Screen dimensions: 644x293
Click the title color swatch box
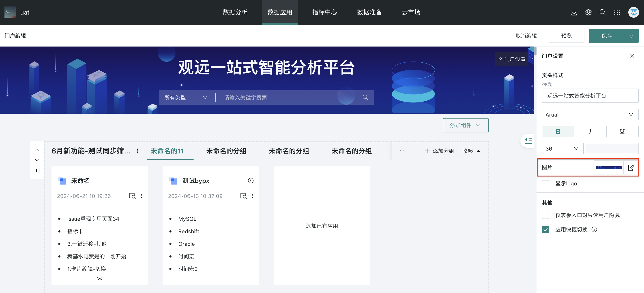tap(612, 149)
